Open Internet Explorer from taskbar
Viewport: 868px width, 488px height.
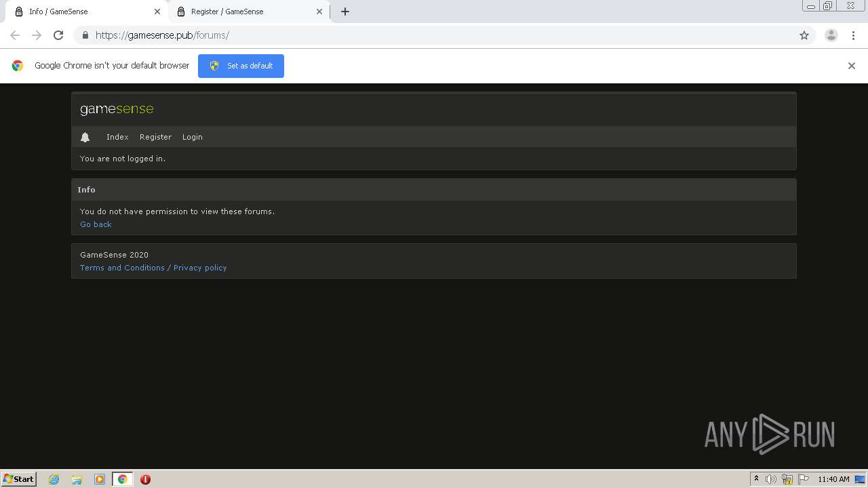(x=54, y=479)
